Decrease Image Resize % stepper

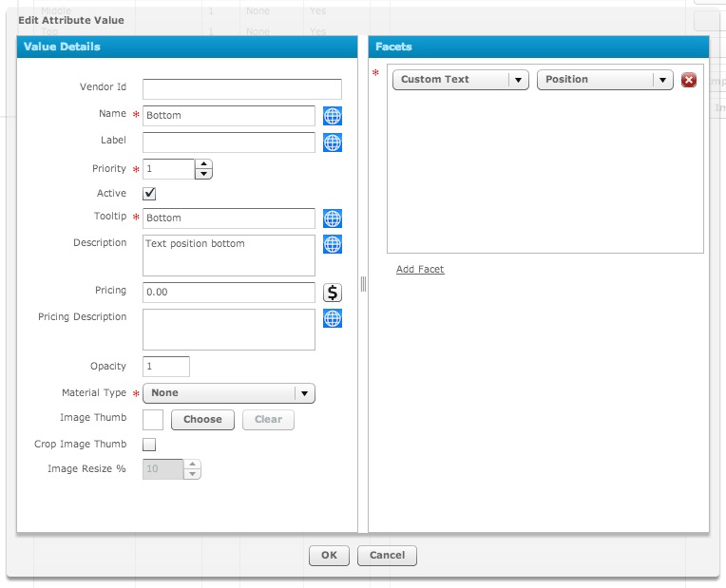click(x=192, y=474)
